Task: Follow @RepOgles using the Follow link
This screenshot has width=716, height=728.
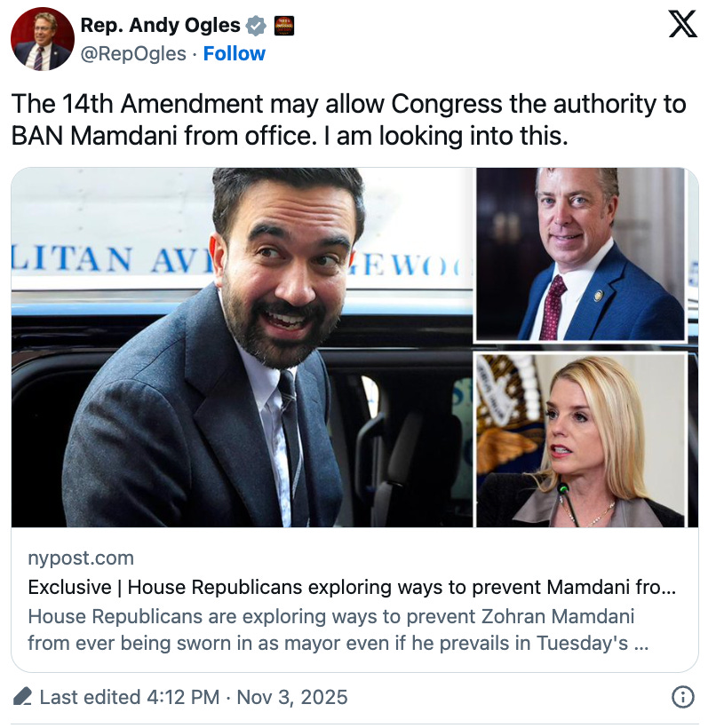Action: [235, 54]
